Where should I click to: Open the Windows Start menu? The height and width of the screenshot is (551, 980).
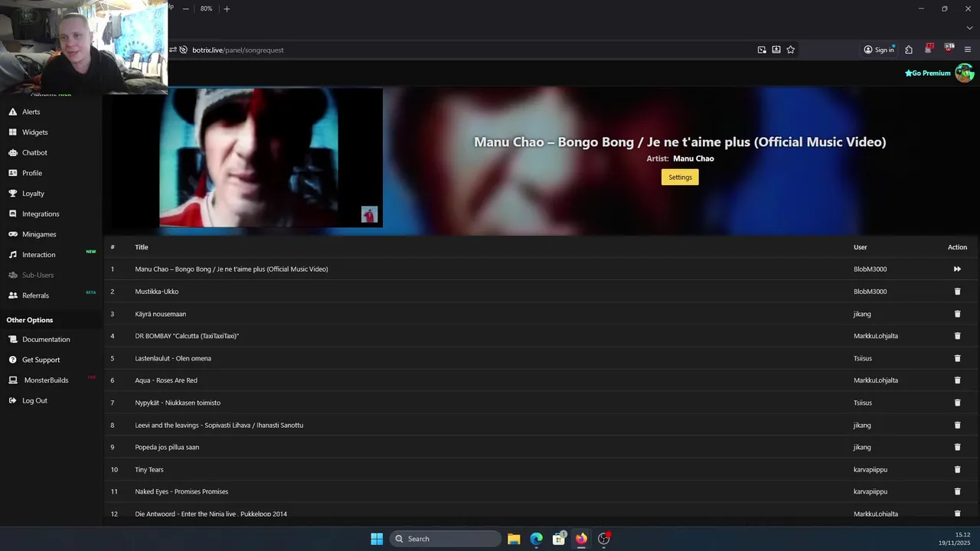[377, 539]
